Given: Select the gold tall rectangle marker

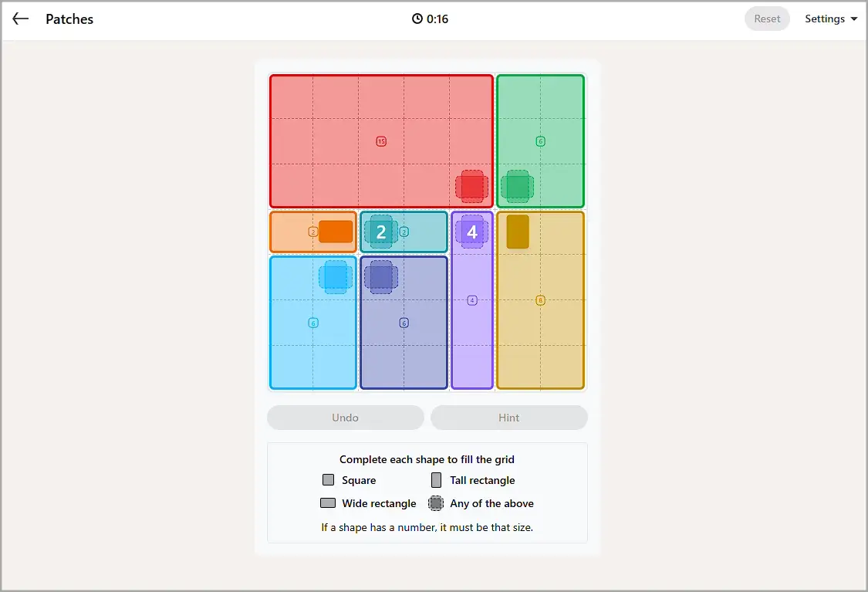Looking at the screenshot, I should [x=518, y=232].
